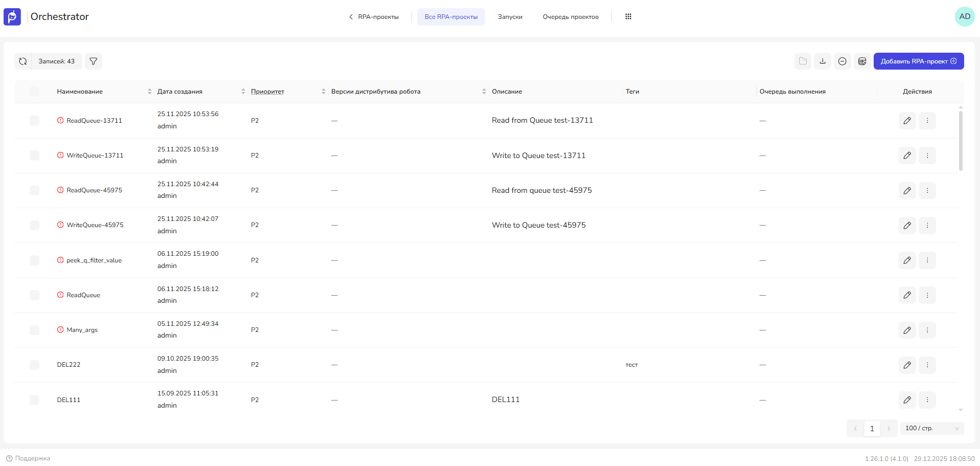Toggle the select-all checkbox in table header
The height and width of the screenshot is (466, 980).
click(x=34, y=92)
